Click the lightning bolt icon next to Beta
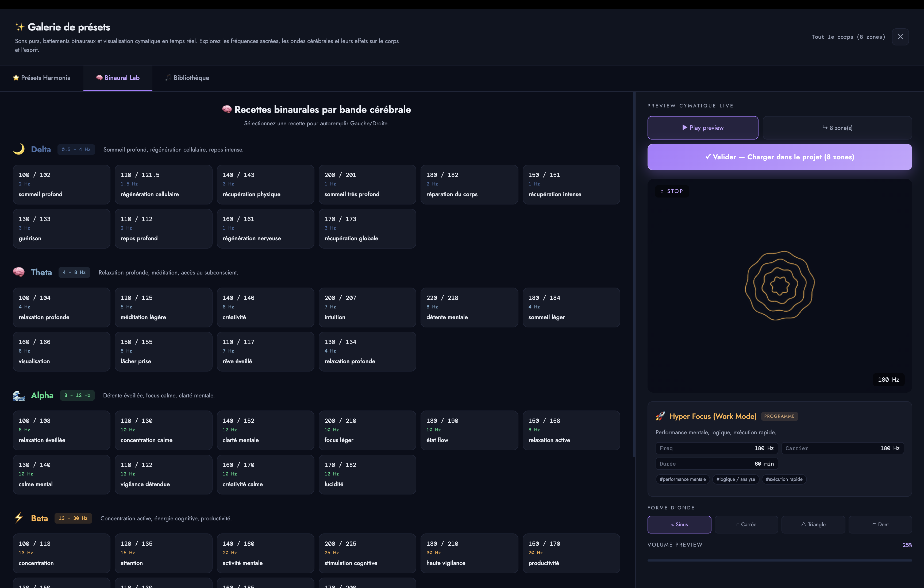Image resolution: width=924 pixels, height=588 pixels. [19, 518]
